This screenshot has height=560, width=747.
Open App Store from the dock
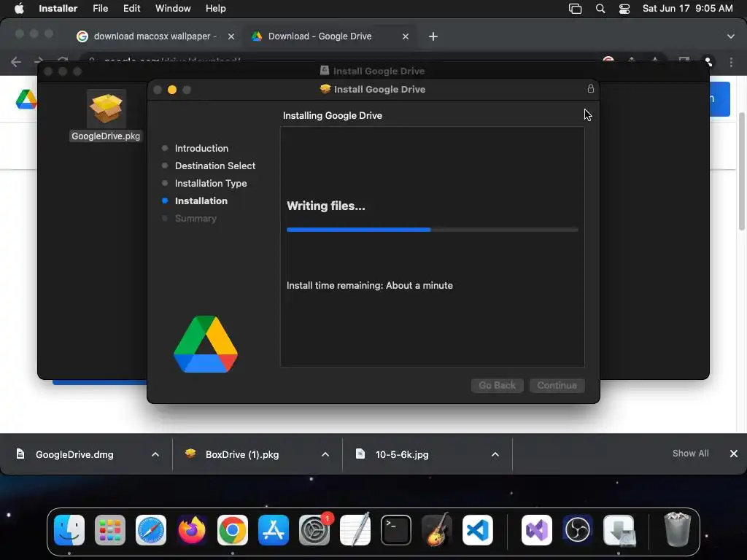point(274,530)
